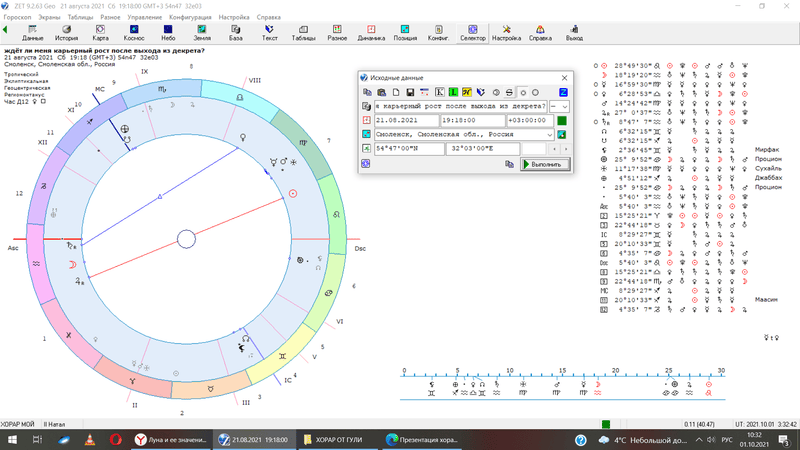Click the boxed K icon in dialog
The width and height of the screenshot is (800, 450).
click(439, 92)
